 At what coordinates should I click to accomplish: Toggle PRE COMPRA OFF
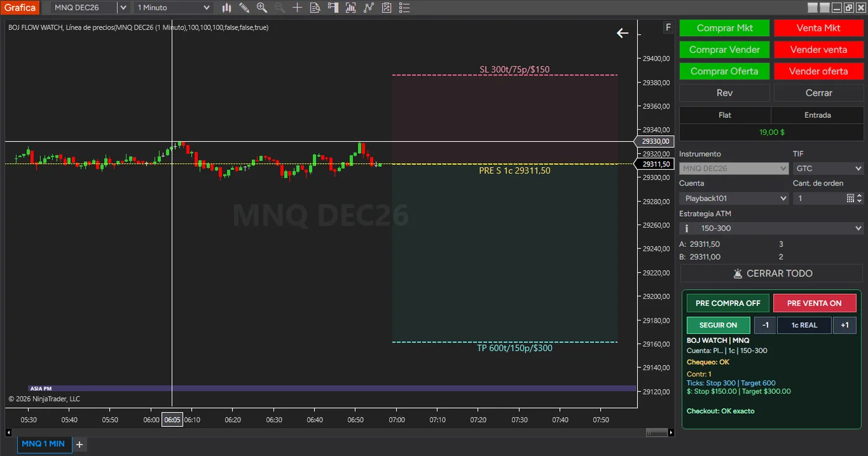(728, 303)
